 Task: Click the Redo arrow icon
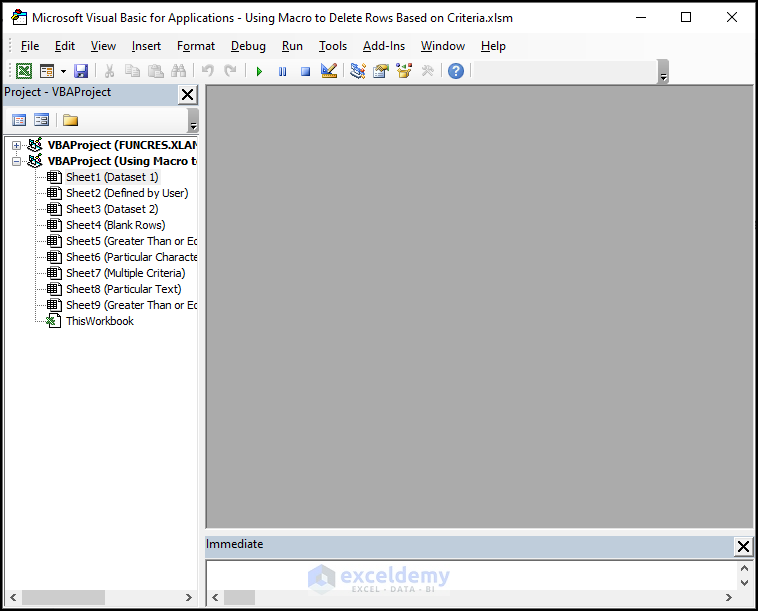click(x=231, y=71)
